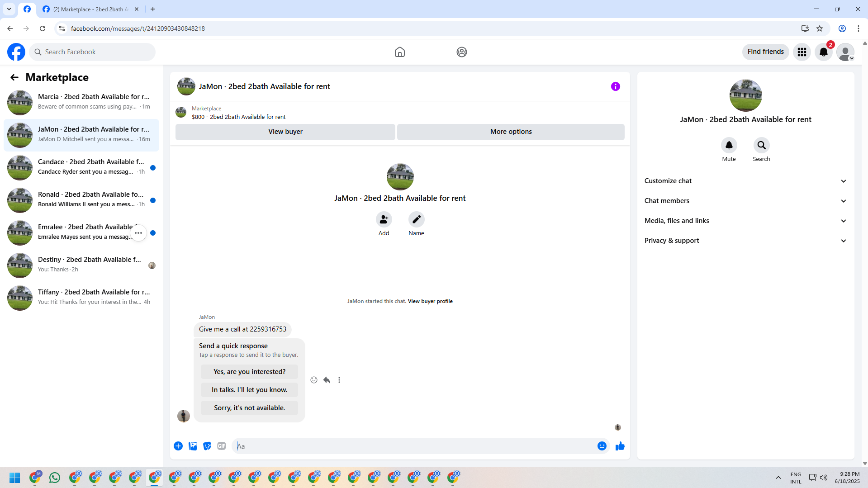Select the JaMon conversation in list
The image size is (868, 488).
click(x=81, y=135)
